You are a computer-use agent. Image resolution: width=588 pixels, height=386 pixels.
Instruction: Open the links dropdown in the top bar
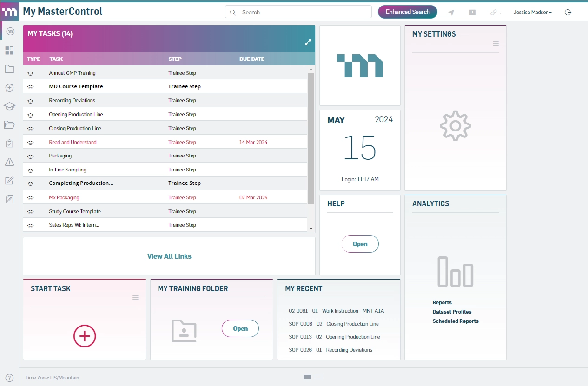point(496,13)
